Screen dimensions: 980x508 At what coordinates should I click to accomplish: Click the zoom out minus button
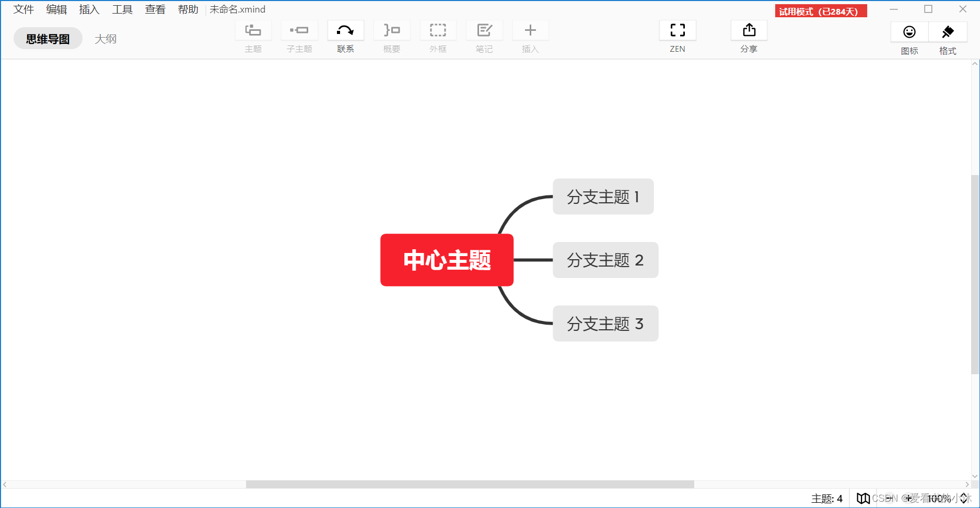point(889,499)
